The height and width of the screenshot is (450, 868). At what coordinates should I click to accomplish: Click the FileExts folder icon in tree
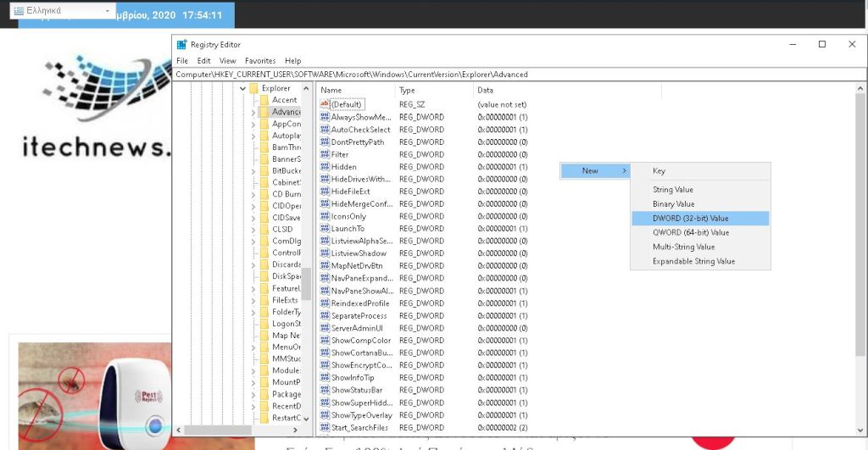(x=264, y=300)
